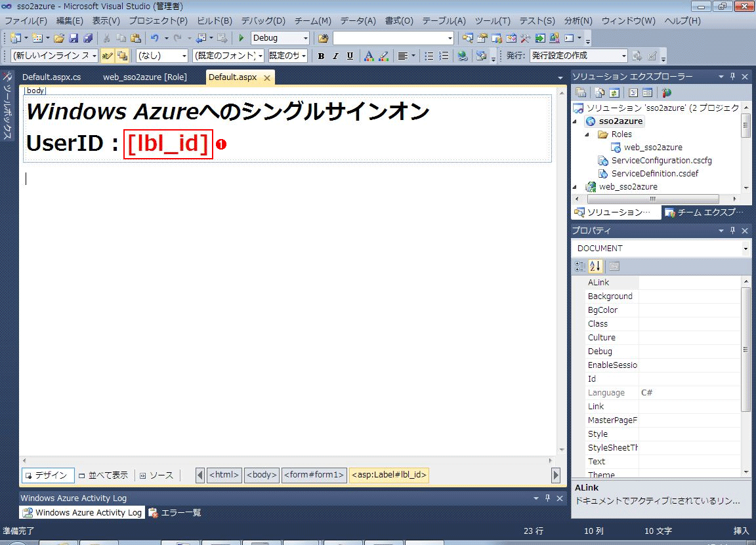Open the DOCUMENT object dropdown in Properties
The height and width of the screenshot is (545, 756).
(745, 249)
